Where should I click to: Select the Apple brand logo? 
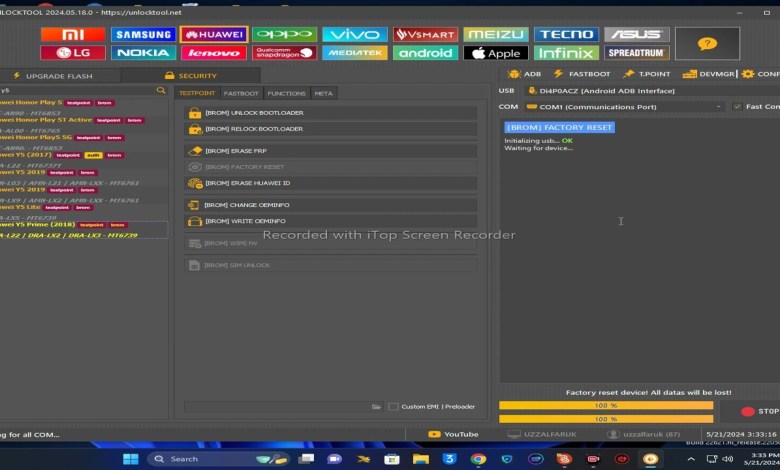pyautogui.click(x=496, y=53)
